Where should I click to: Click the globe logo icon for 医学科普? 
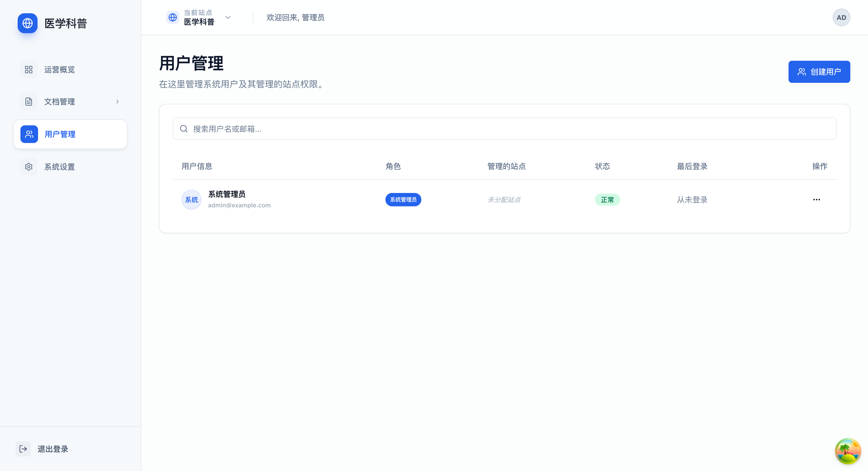coord(27,23)
